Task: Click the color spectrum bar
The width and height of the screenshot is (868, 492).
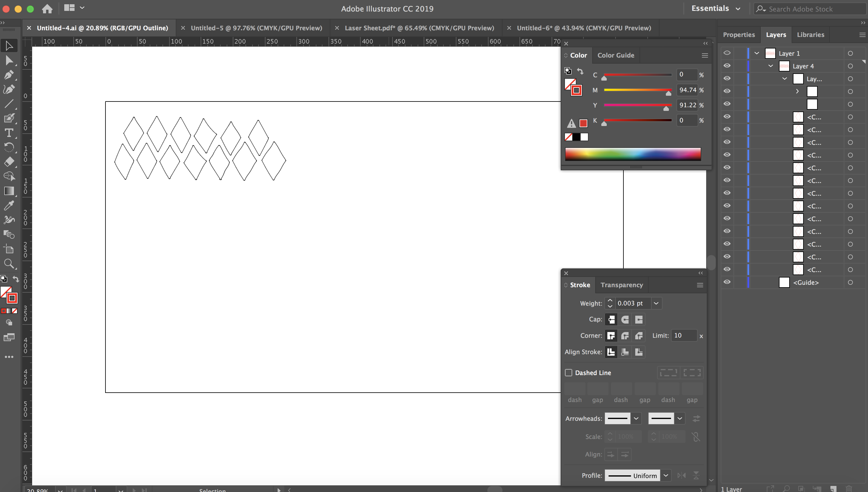Action: click(x=633, y=154)
